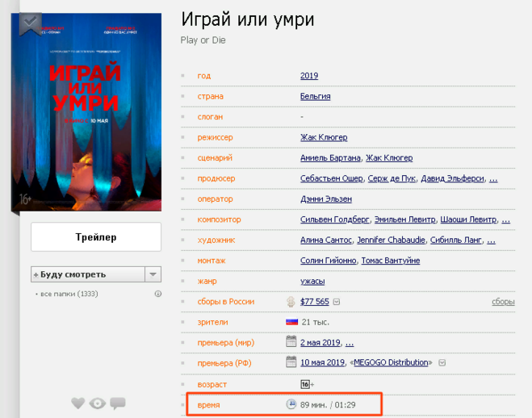
Task: Click the info icon beside все папки
Action: coord(157,294)
